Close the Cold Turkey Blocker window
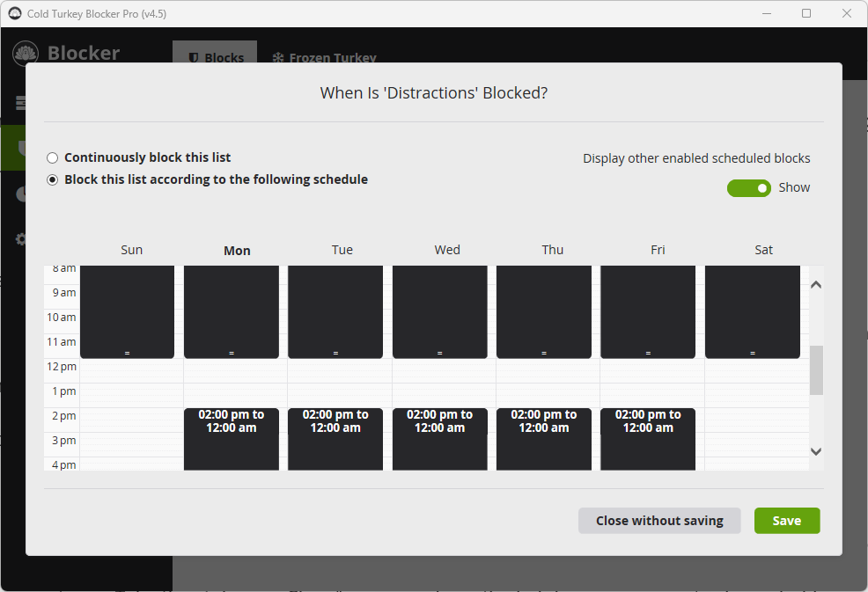The width and height of the screenshot is (868, 592). (x=846, y=13)
